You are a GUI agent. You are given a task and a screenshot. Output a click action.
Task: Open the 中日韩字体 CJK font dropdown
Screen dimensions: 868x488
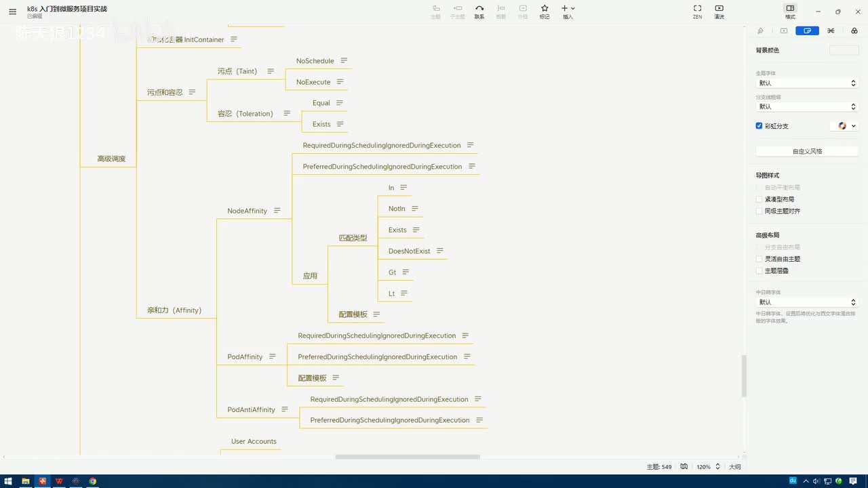click(x=807, y=302)
